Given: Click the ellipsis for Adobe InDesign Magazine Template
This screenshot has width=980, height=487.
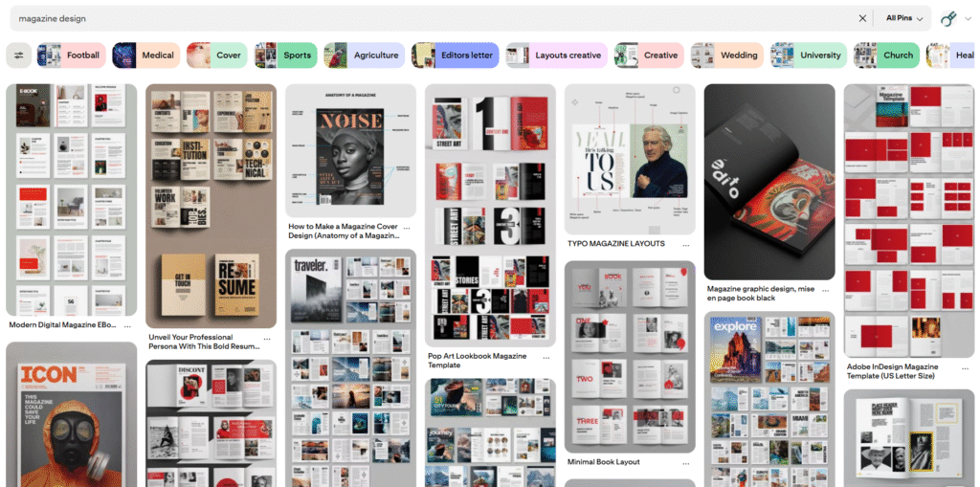Looking at the screenshot, I should pos(966,367).
